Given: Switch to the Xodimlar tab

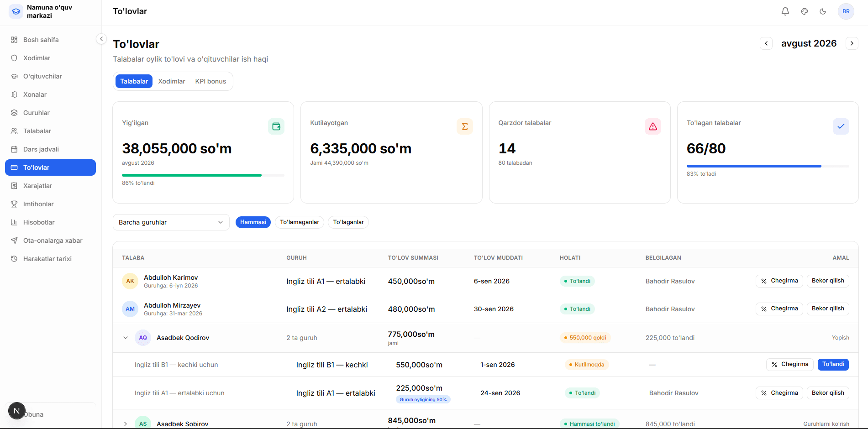Looking at the screenshot, I should (172, 81).
